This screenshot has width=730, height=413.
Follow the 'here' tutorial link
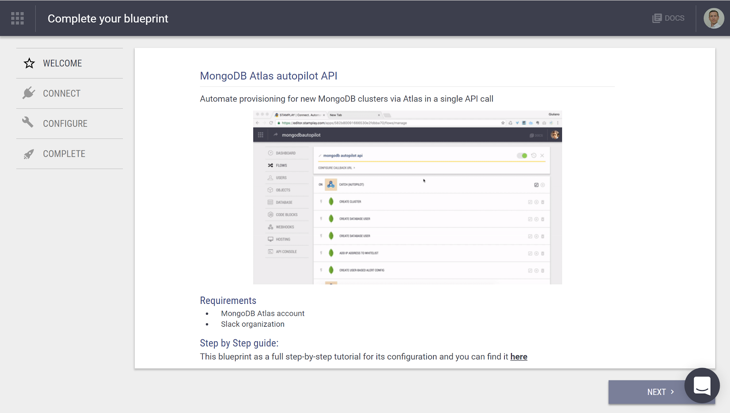tap(519, 357)
